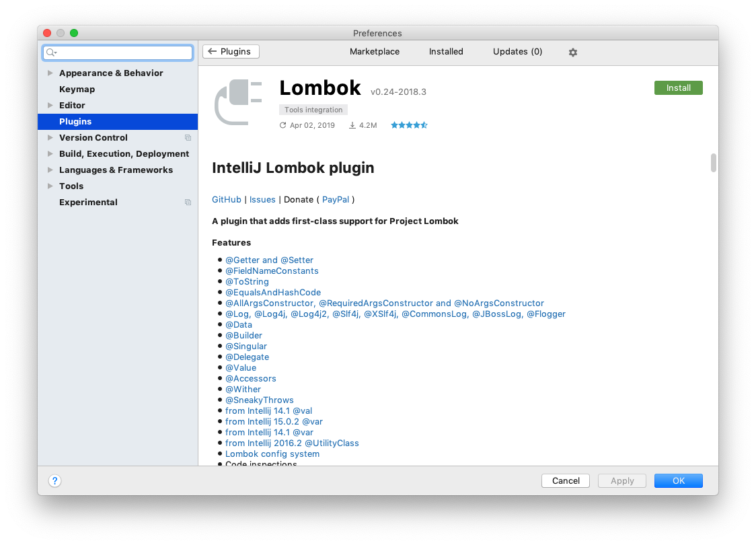Open the @Value link
The height and width of the screenshot is (545, 756).
click(241, 368)
